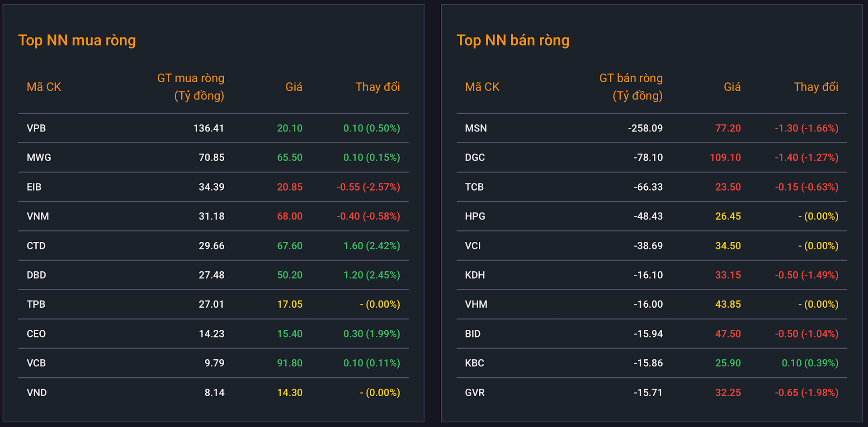The width and height of the screenshot is (868, 427).
Task: Click 'Top NN mua ròng' title
Action: click(x=77, y=40)
